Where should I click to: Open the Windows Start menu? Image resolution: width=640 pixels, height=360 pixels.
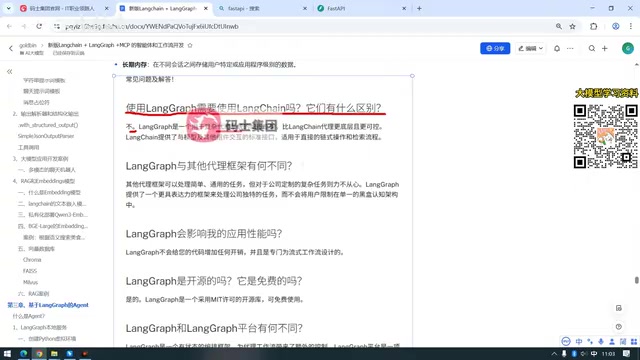7,353
